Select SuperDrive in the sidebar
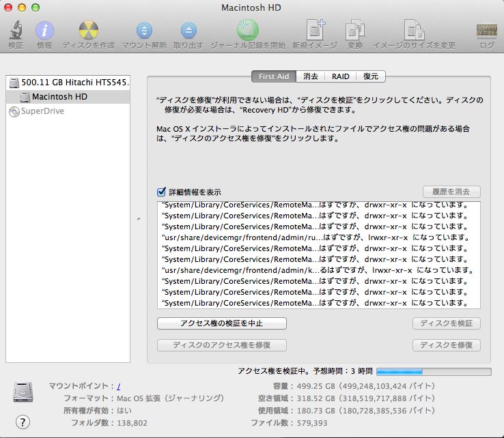Image resolution: width=504 pixels, height=438 pixels. [68, 111]
